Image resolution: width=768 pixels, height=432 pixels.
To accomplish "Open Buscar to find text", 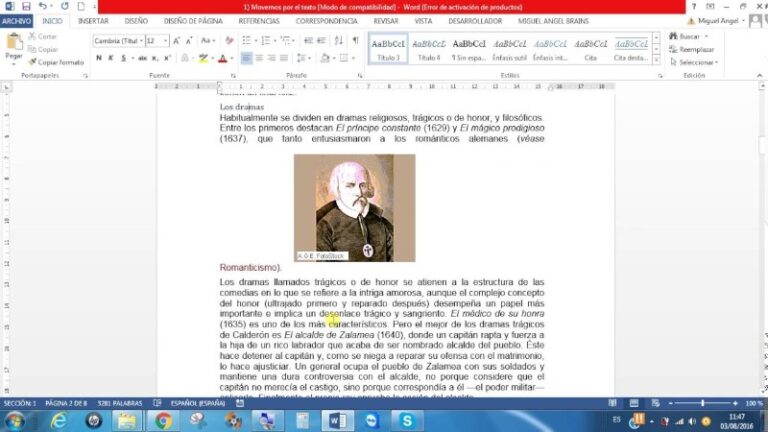I will [689, 37].
